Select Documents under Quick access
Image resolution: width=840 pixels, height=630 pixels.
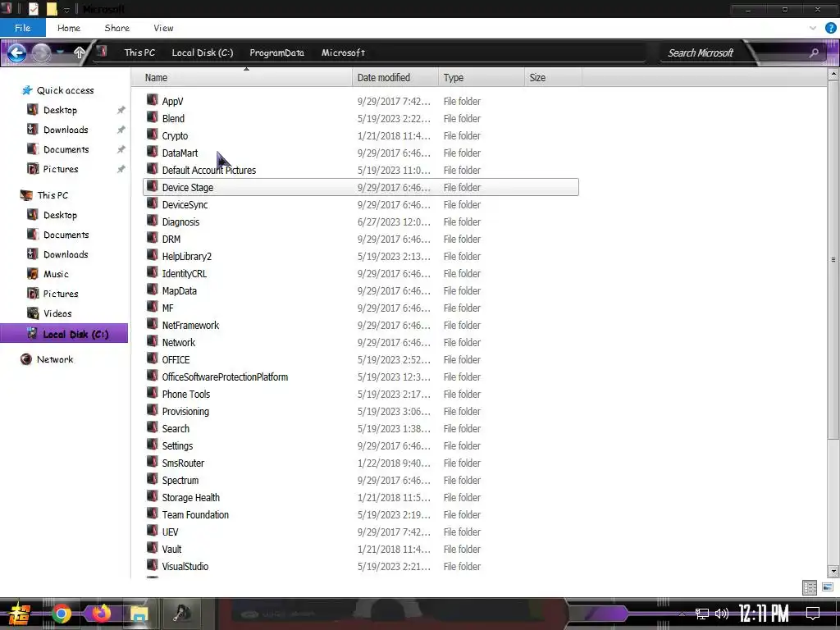pyautogui.click(x=66, y=149)
